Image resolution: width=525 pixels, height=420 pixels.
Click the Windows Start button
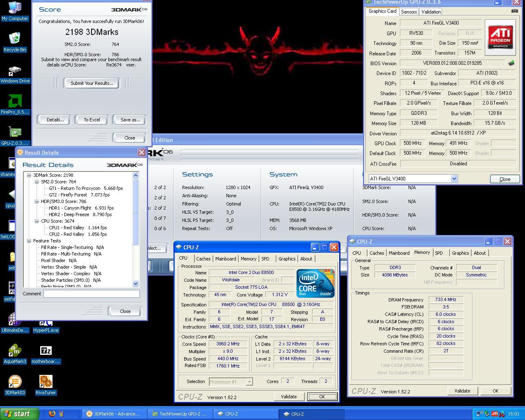20,414
